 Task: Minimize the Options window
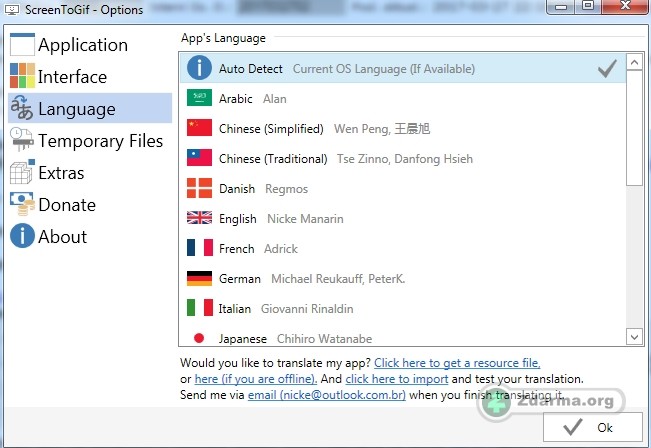561,7
